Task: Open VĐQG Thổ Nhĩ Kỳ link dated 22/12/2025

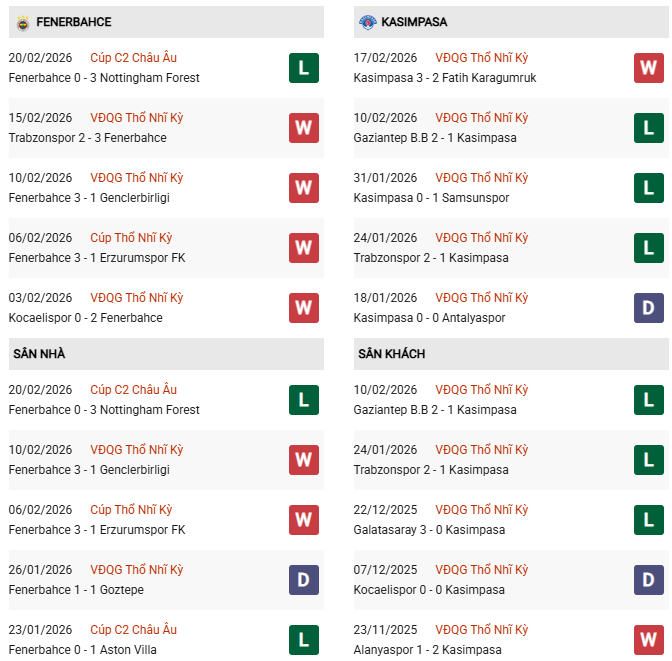Action: [482, 510]
